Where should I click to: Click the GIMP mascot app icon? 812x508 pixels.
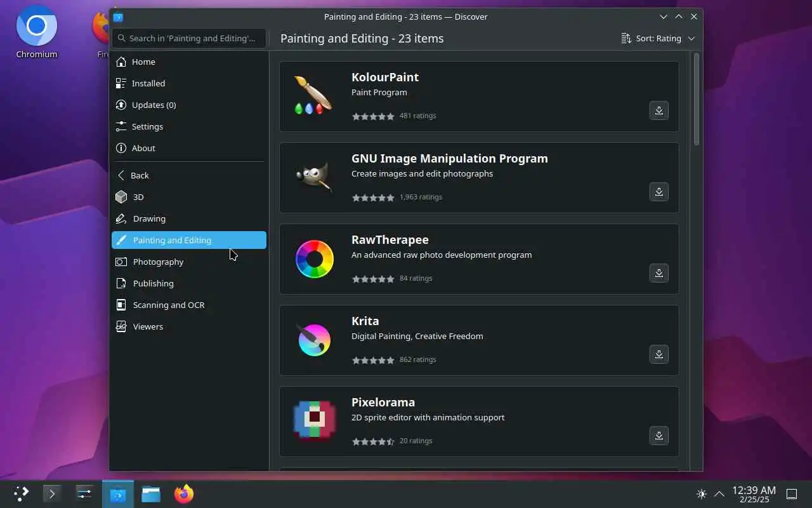(x=314, y=177)
